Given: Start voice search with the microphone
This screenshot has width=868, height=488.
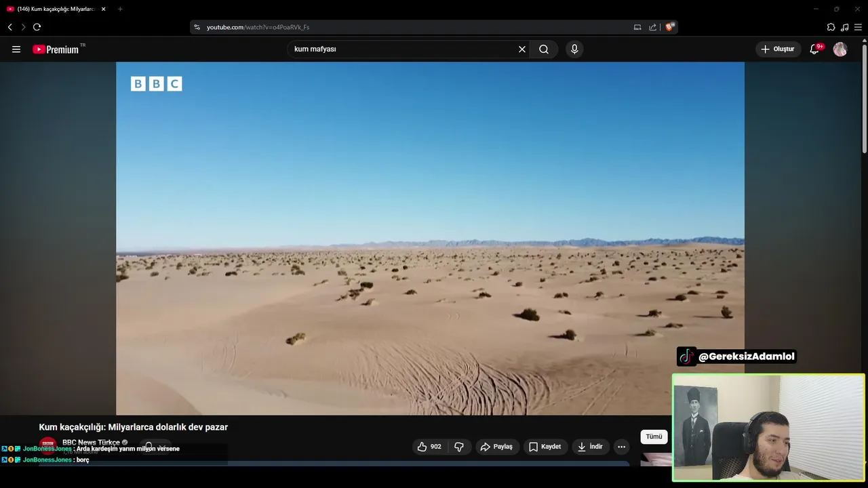Looking at the screenshot, I should (x=574, y=49).
